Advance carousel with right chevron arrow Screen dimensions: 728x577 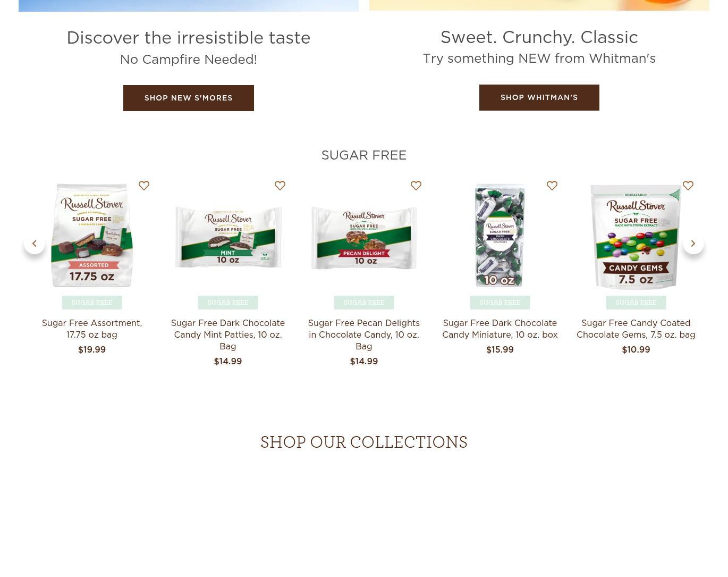tap(693, 244)
